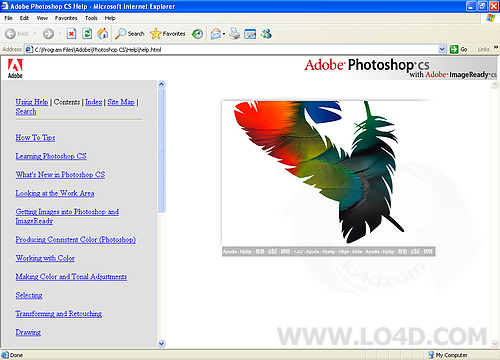This screenshot has height=360, width=500.
Task: Open the Help menu
Action: tap(110, 18)
